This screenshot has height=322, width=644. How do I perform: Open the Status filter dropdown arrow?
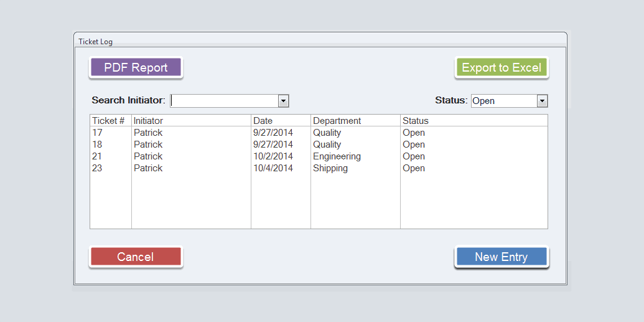542,101
